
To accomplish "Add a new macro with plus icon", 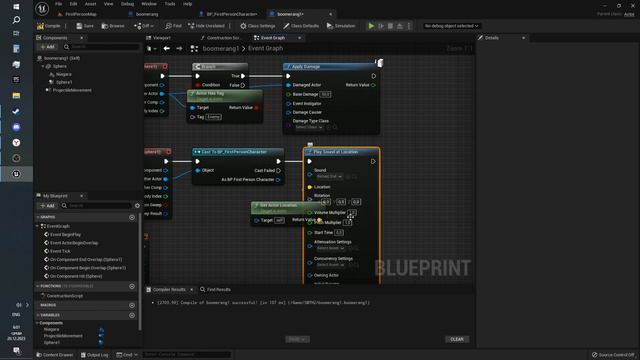I will [x=132, y=305].
